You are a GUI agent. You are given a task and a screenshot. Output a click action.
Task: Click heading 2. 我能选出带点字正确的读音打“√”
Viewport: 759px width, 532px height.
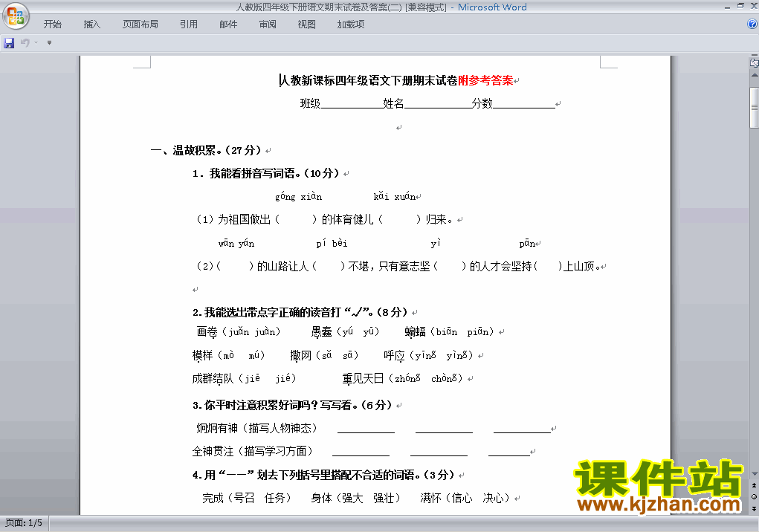tap(300, 312)
